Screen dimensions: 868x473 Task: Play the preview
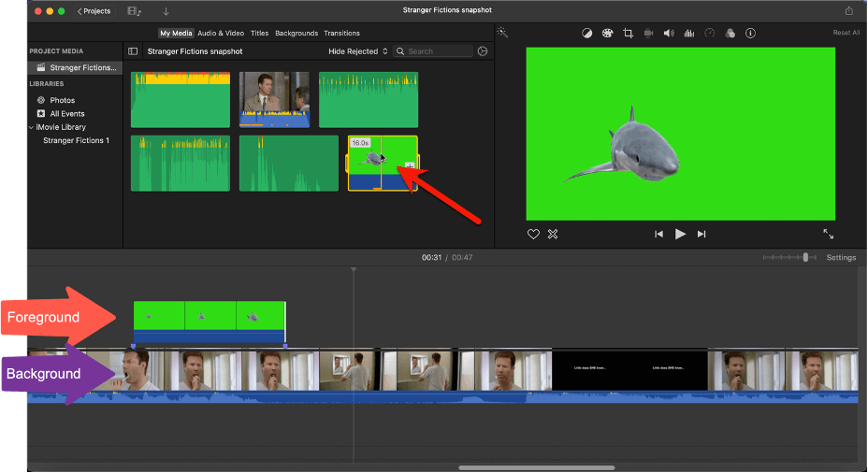680,234
